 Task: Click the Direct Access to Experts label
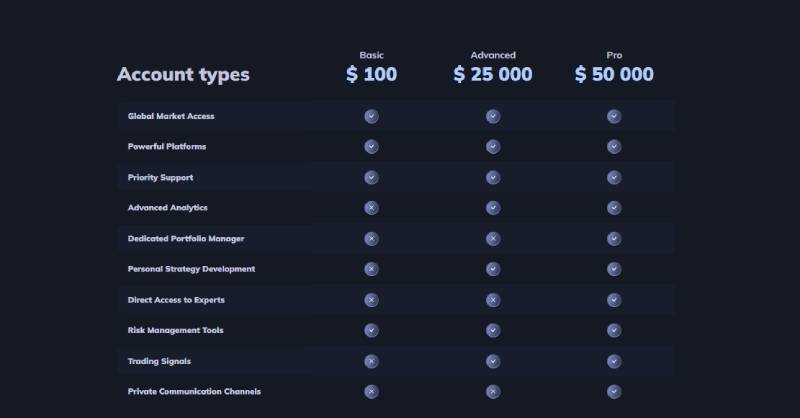click(176, 300)
